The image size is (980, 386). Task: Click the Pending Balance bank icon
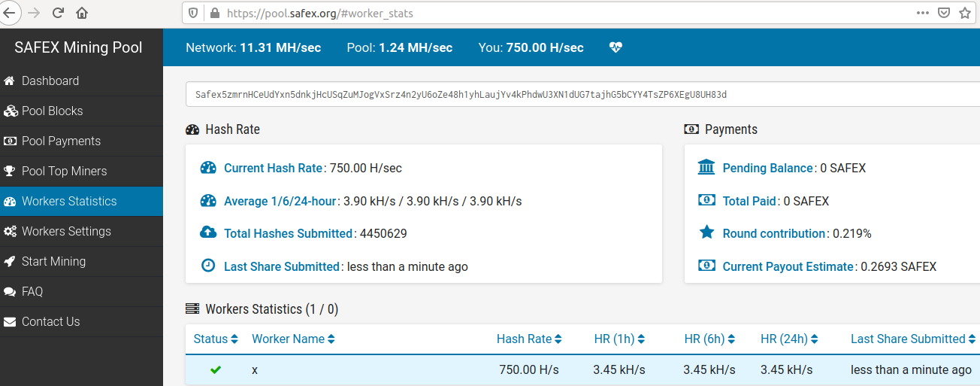tap(706, 167)
